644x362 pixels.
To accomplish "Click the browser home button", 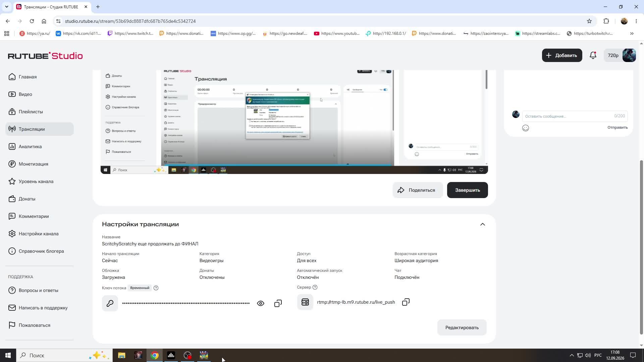I will [44, 21].
